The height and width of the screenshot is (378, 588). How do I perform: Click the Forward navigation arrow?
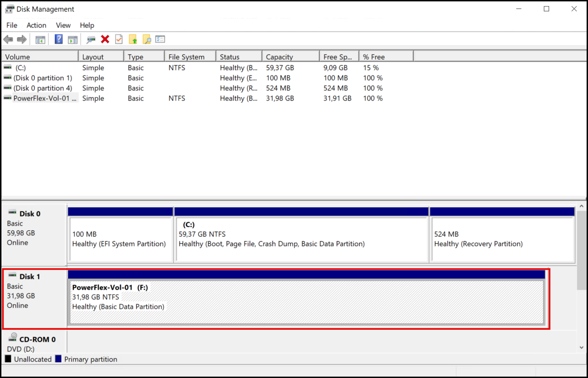(22, 39)
